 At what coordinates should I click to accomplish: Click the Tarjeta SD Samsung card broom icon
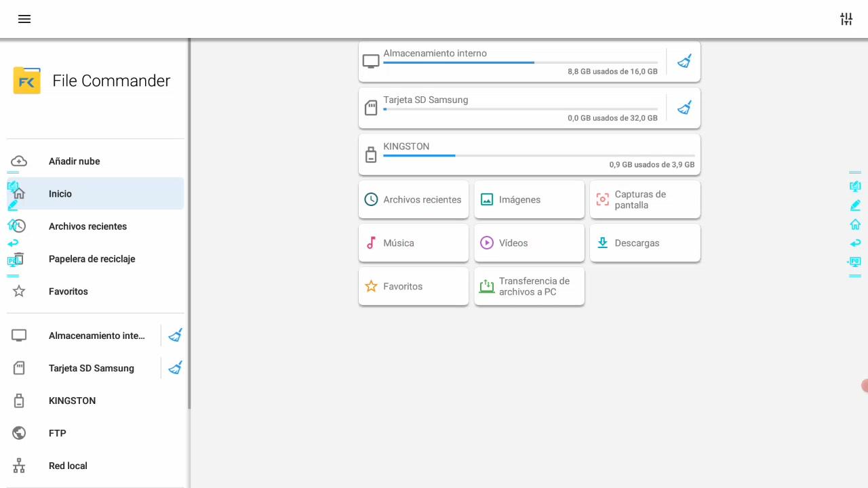click(684, 108)
